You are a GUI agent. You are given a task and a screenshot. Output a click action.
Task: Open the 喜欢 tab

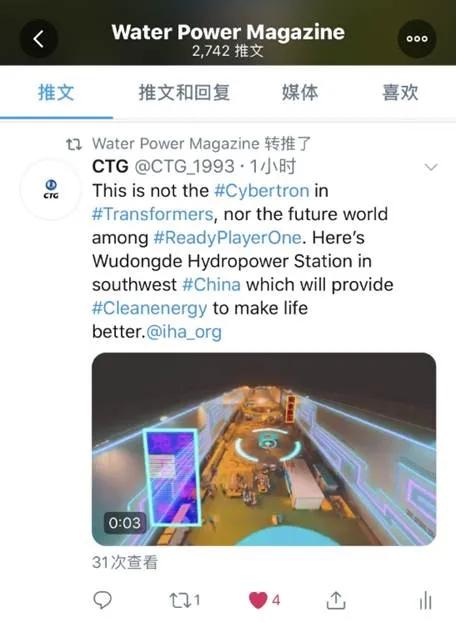tap(400, 92)
